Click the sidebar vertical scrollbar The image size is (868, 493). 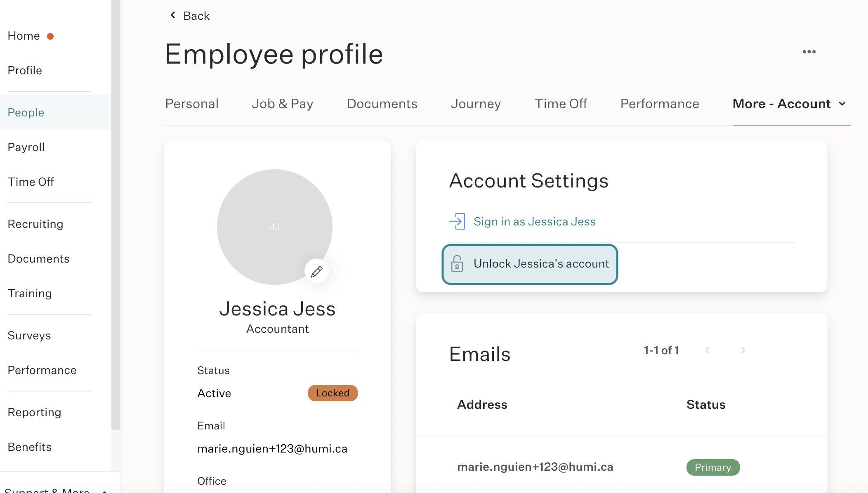(x=116, y=215)
